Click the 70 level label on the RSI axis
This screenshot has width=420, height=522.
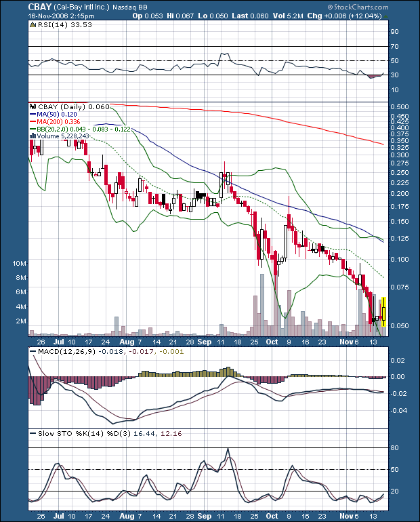(394, 47)
